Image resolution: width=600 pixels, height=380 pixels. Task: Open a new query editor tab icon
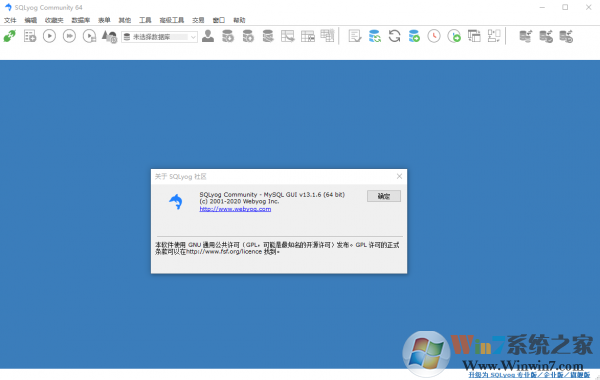click(30, 36)
